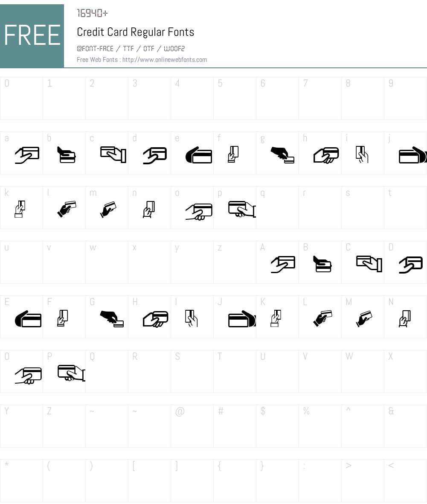Click the FREE badge
This screenshot has width=427, height=504.
pyautogui.click(x=32, y=36)
